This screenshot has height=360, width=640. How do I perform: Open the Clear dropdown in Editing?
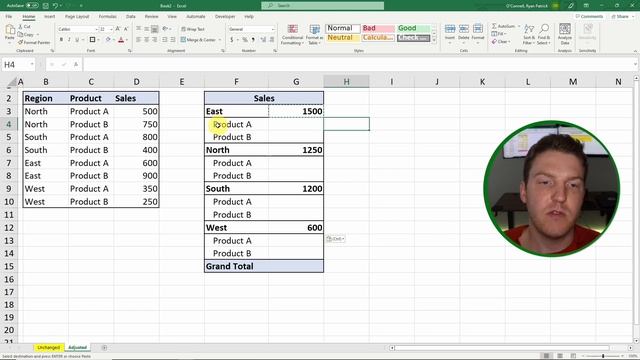[x=501, y=42]
